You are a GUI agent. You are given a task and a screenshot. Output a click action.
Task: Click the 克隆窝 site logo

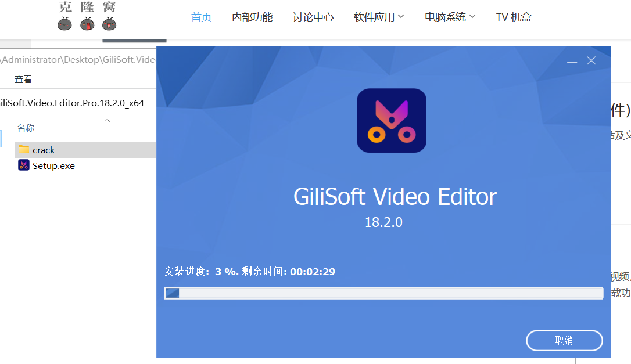tap(87, 16)
